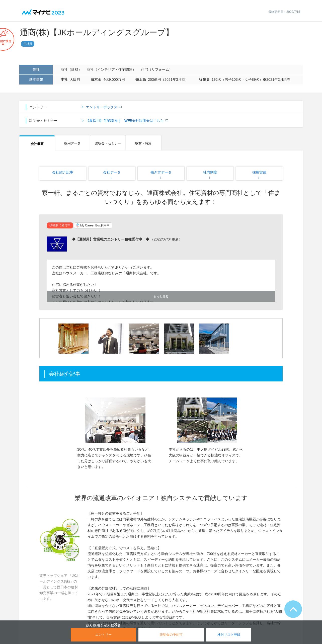
Task: Jump to the 会社データ section
Action: tap(112, 173)
